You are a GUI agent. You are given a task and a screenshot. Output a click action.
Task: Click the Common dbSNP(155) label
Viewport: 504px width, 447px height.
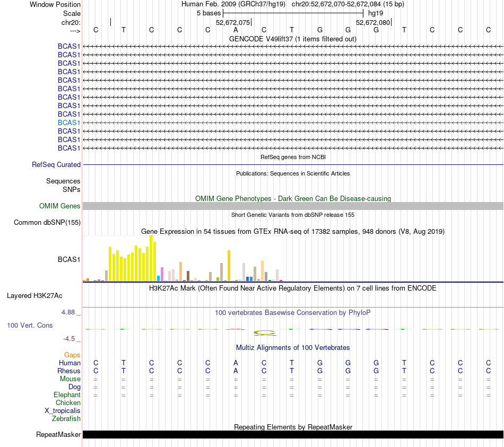[47, 222]
